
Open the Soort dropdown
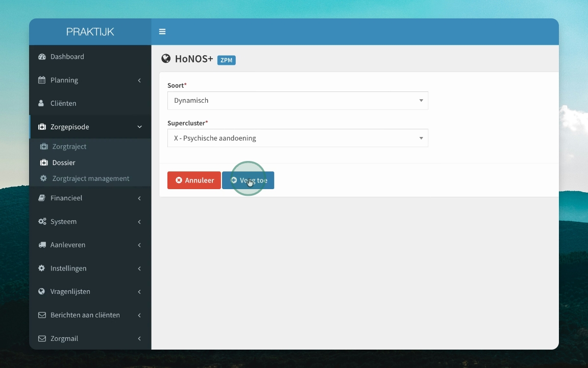298,101
